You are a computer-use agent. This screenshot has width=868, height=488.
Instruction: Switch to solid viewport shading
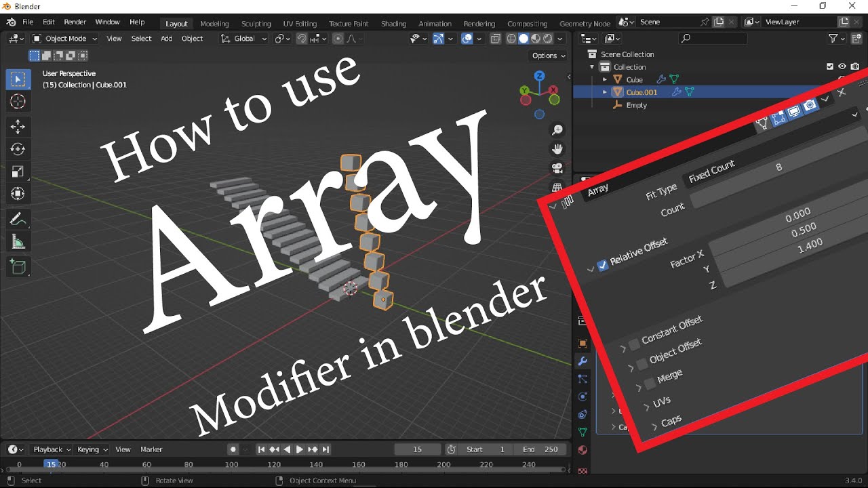(x=524, y=39)
